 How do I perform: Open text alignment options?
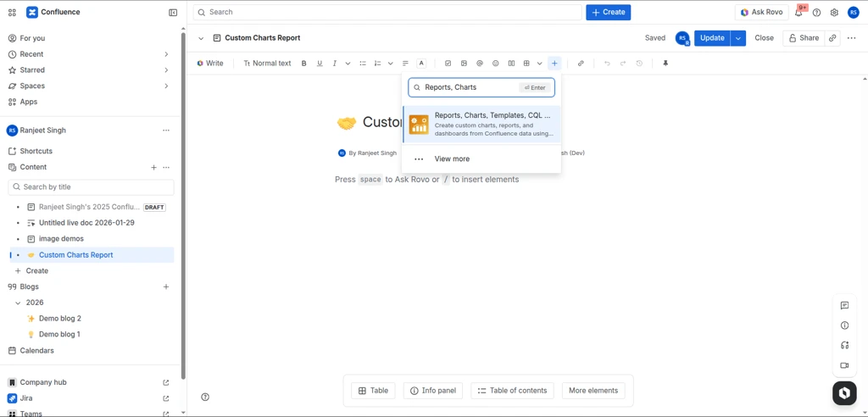(405, 63)
